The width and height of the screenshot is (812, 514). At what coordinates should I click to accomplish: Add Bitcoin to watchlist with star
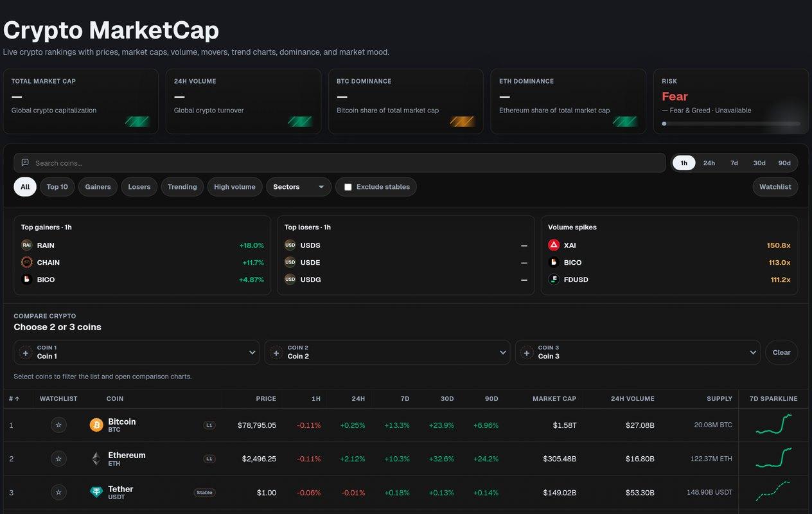point(58,425)
